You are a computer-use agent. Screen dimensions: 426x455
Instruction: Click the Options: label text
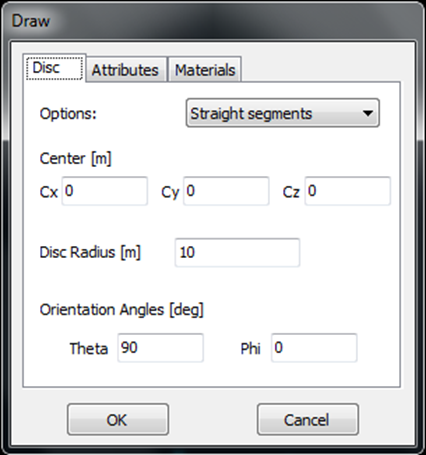pos(68,114)
